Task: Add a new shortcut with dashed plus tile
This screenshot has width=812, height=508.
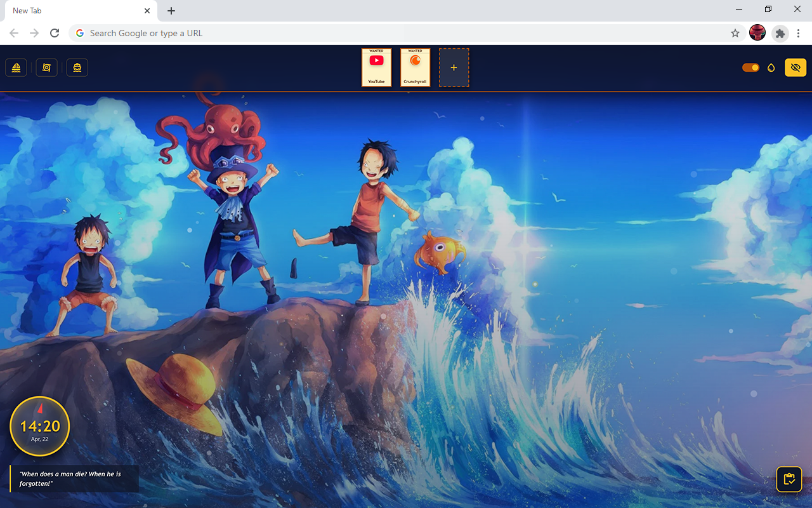Action: pos(454,67)
